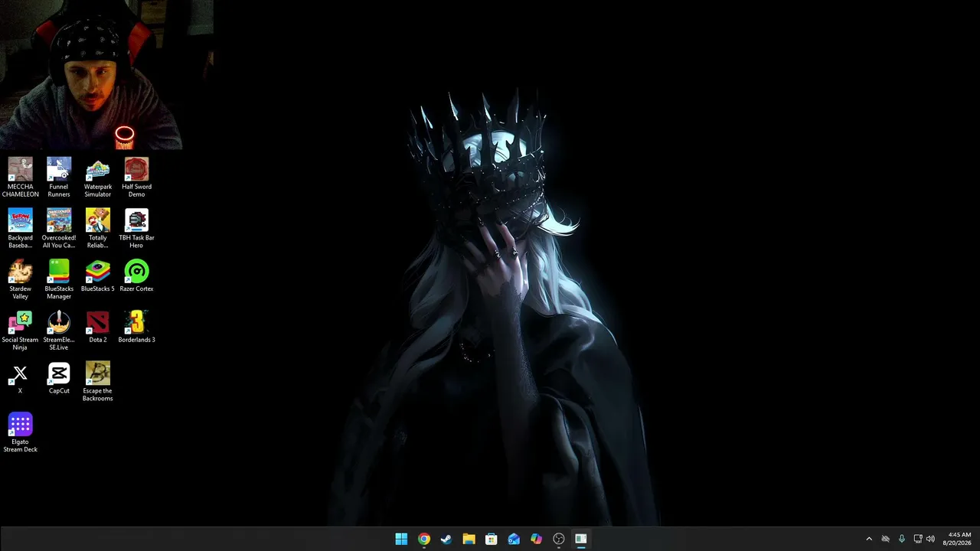Screen dimensions: 980x551
Task: Click the "Razer Cortex" icon label
Action: [136, 289]
